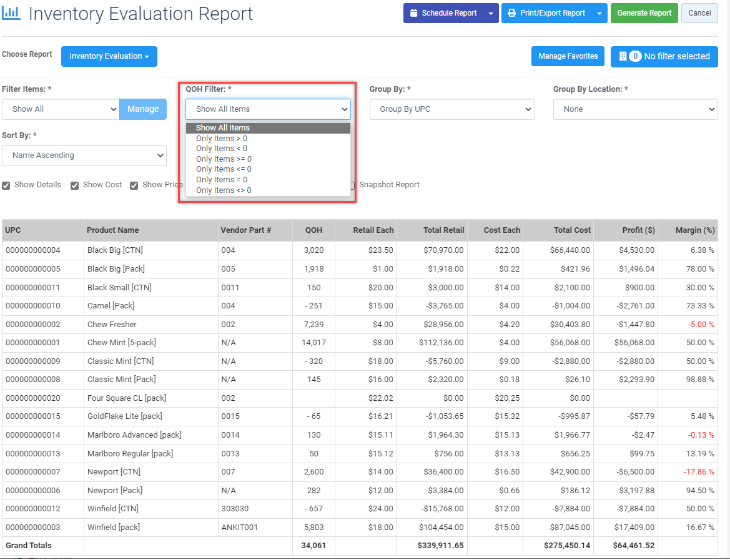Select 'Only Items <= 0' option
Viewport: 730px width, 560px height.
[268, 169]
